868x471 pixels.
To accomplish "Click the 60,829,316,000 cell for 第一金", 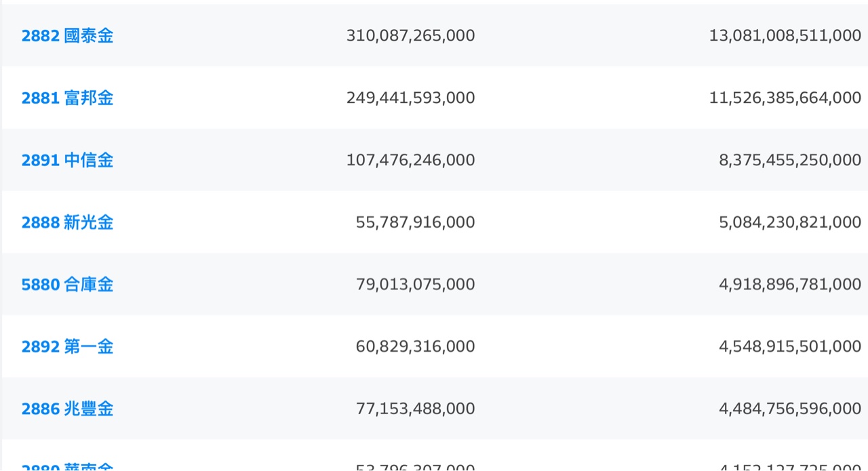I will point(415,347).
